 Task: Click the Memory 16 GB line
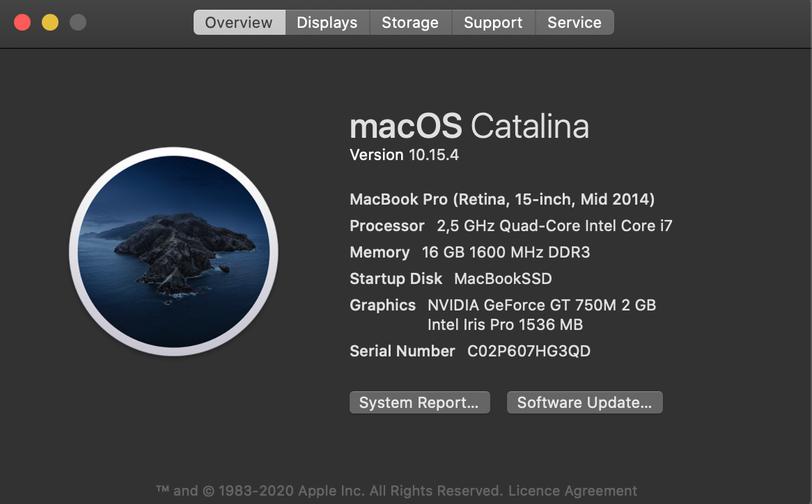pyautogui.click(x=470, y=252)
